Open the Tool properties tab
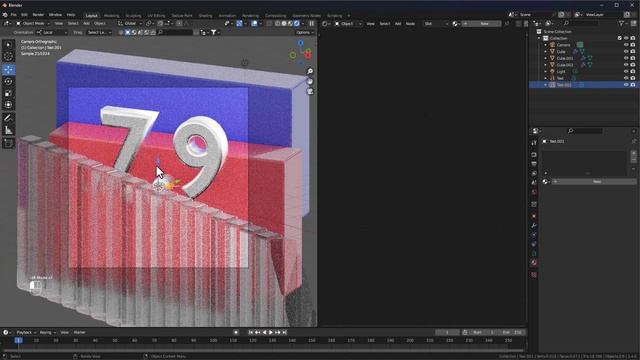The image size is (640, 360). (x=534, y=143)
